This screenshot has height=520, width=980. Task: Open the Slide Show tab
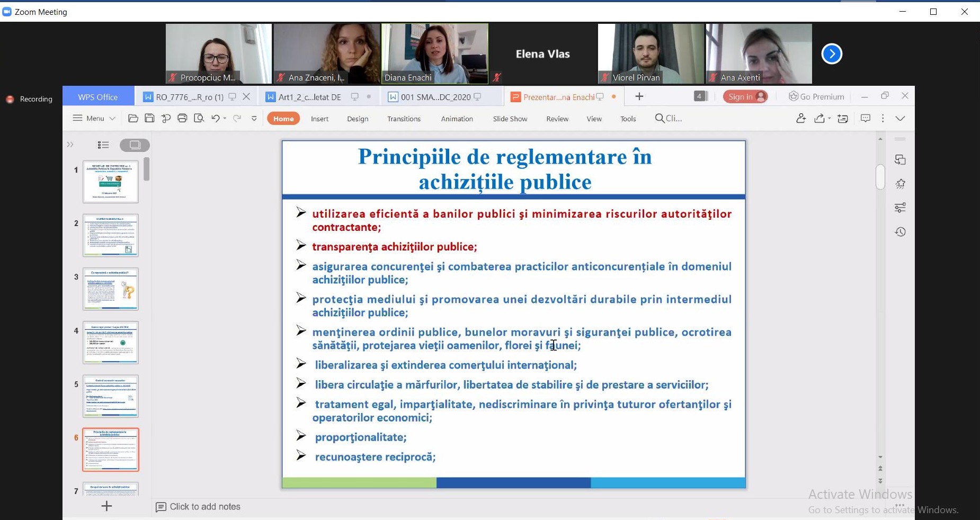coord(510,119)
